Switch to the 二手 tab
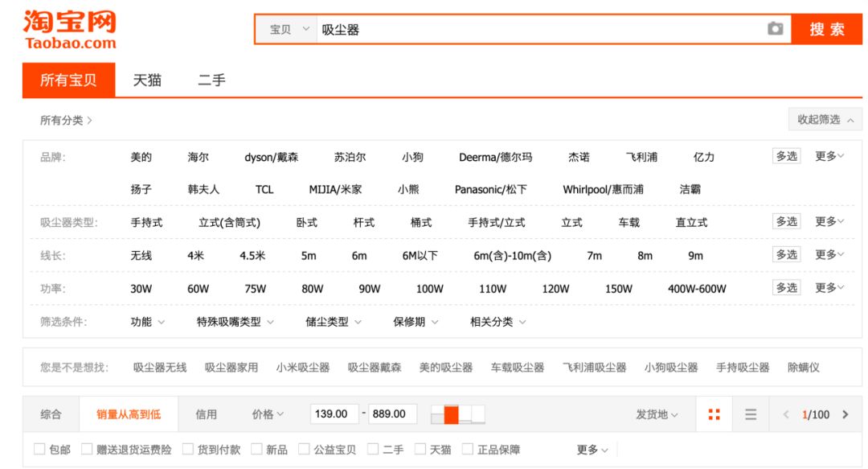The height and width of the screenshot is (469, 868). pyautogui.click(x=211, y=80)
